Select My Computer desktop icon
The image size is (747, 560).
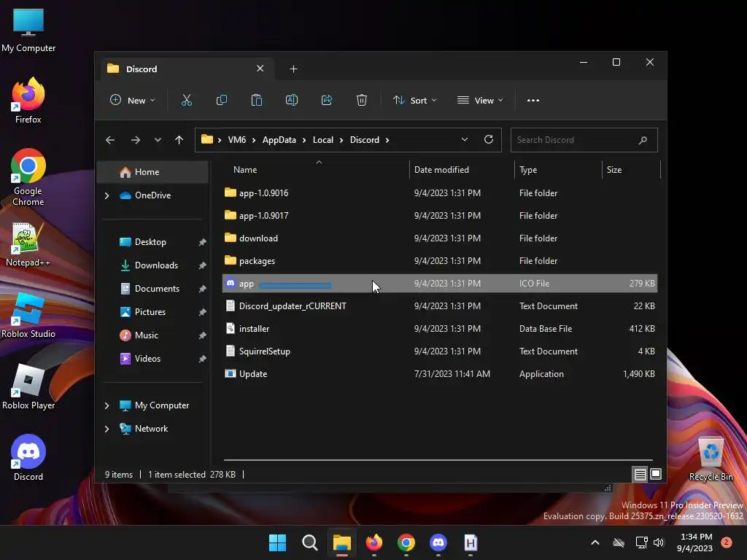(28, 30)
